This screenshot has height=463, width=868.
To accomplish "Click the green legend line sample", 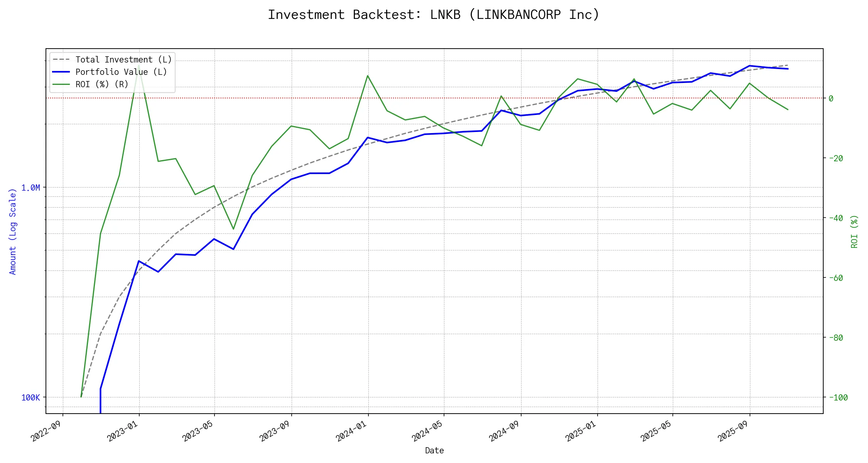I will pos(61,84).
